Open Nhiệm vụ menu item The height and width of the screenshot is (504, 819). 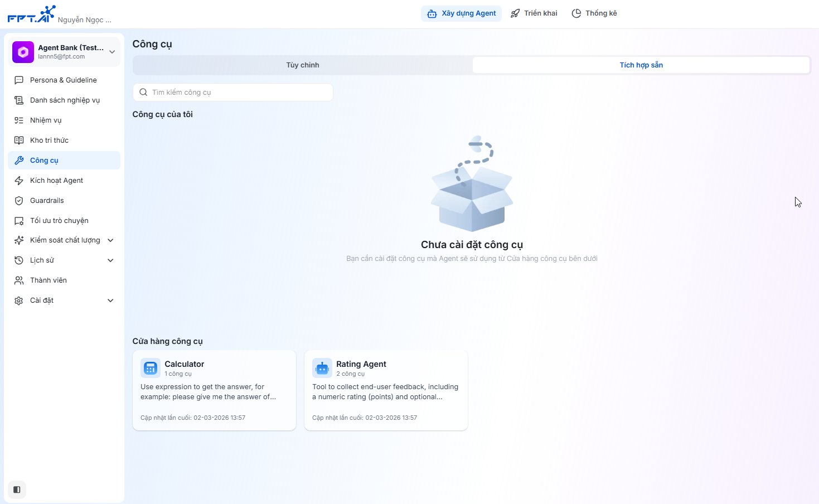64,120
